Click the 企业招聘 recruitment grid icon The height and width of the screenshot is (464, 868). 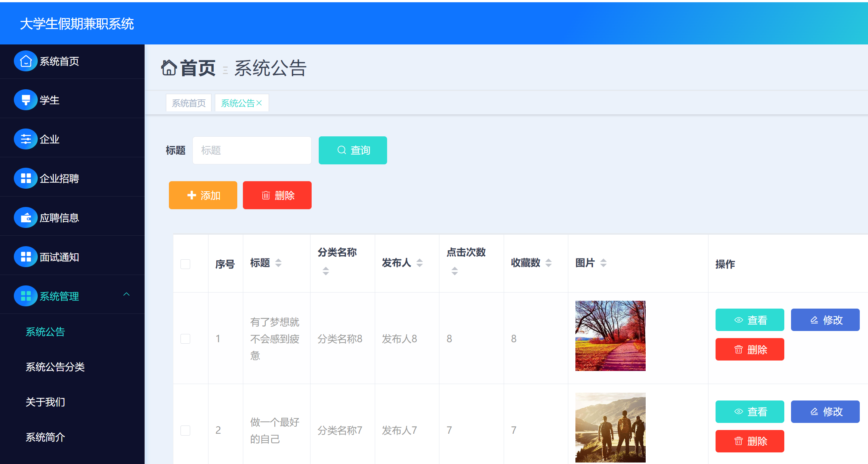(25, 178)
